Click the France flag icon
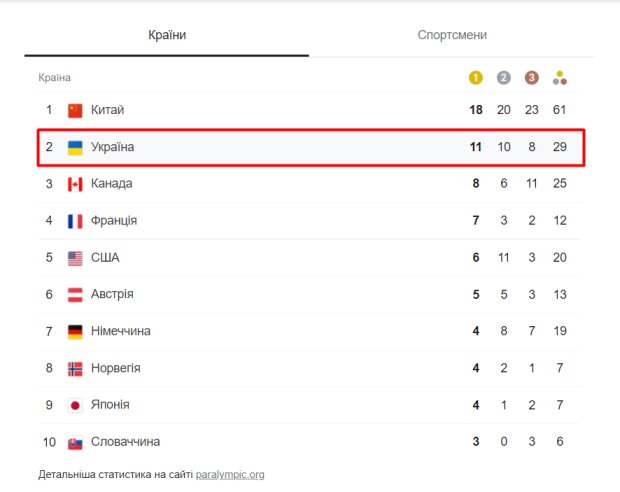620x492 pixels. pos(75,221)
